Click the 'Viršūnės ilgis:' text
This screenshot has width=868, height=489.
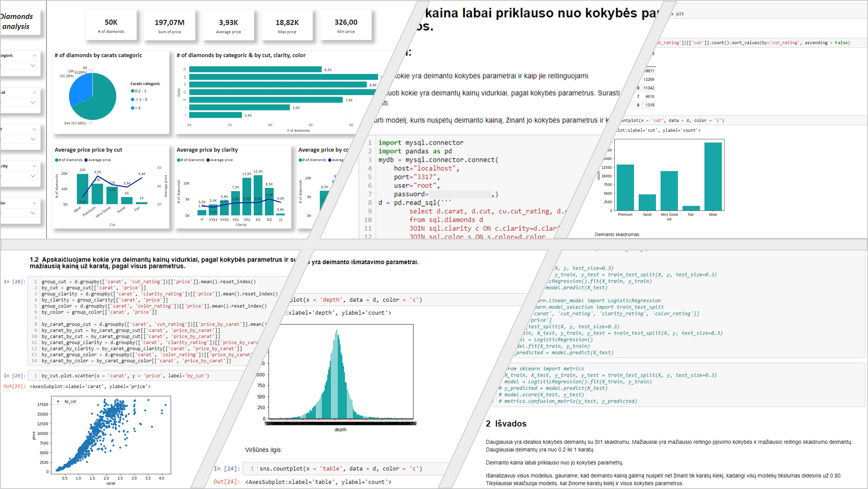tap(263, 450)
